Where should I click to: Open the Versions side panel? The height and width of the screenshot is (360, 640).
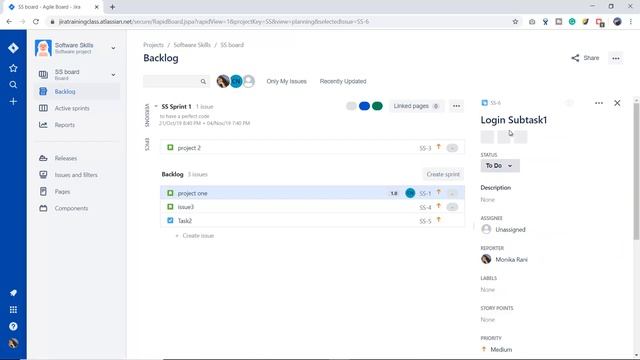147,116
